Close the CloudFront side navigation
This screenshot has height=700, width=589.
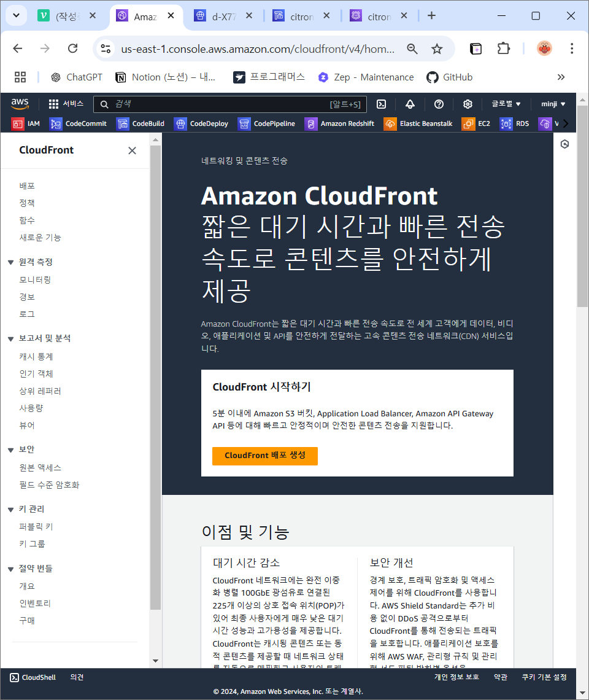(x=132, y=151)
